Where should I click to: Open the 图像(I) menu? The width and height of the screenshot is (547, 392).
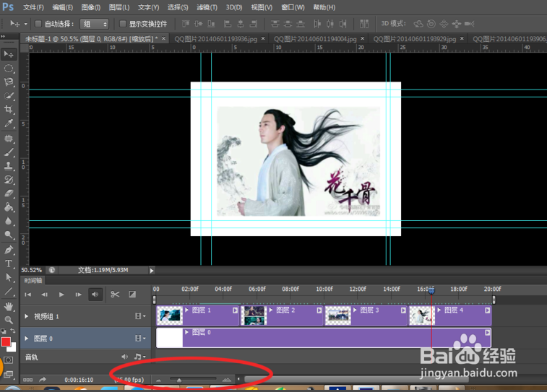pos(91,7)
